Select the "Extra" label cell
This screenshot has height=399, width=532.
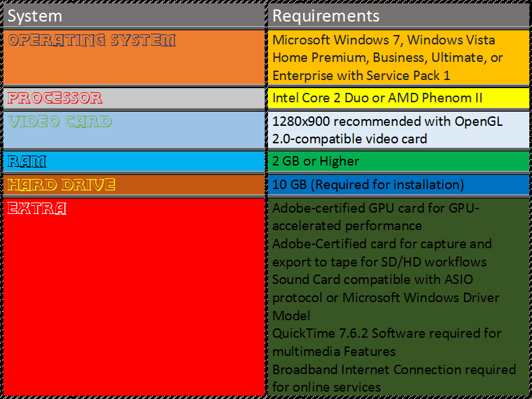(134, 297)
